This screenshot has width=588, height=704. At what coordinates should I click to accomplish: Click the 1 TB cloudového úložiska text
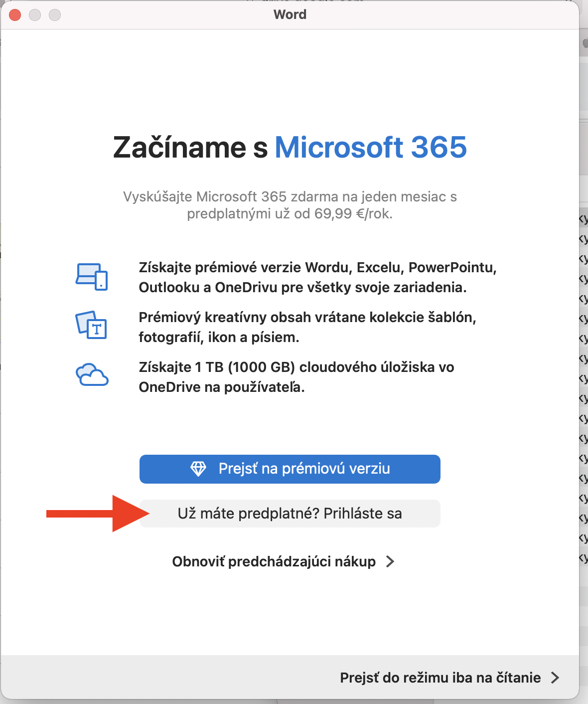point(296,377)
